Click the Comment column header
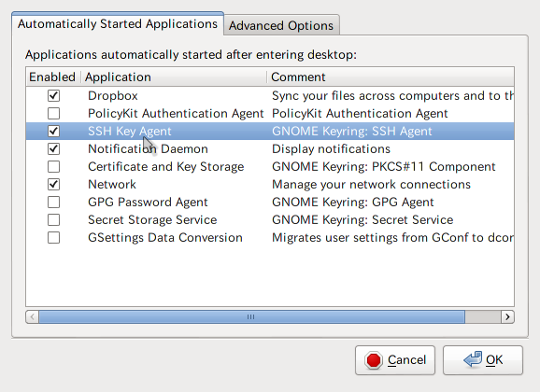Image resolution: width=540 pixels, height=392 pixels. point(391,77)
